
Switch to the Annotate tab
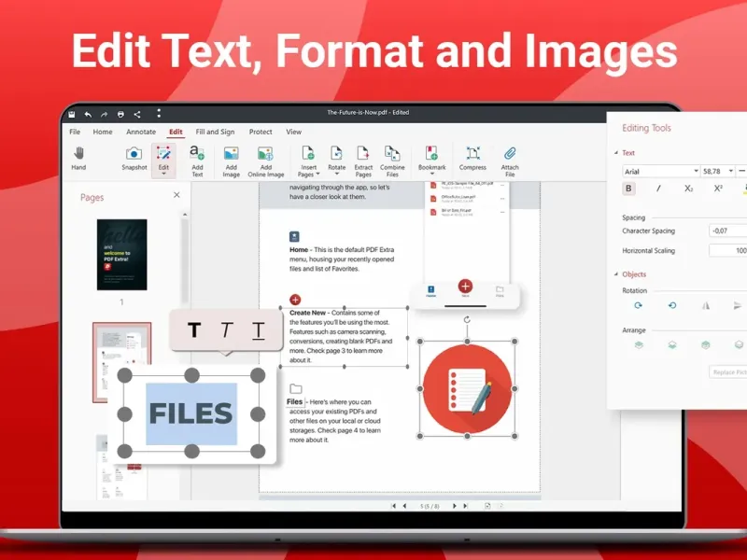coord(141,132)
